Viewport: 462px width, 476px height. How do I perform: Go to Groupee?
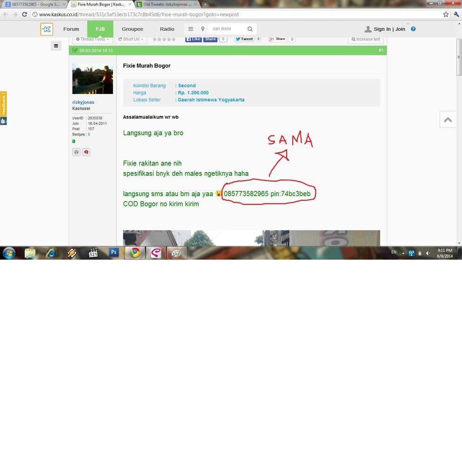click(133, 29)
